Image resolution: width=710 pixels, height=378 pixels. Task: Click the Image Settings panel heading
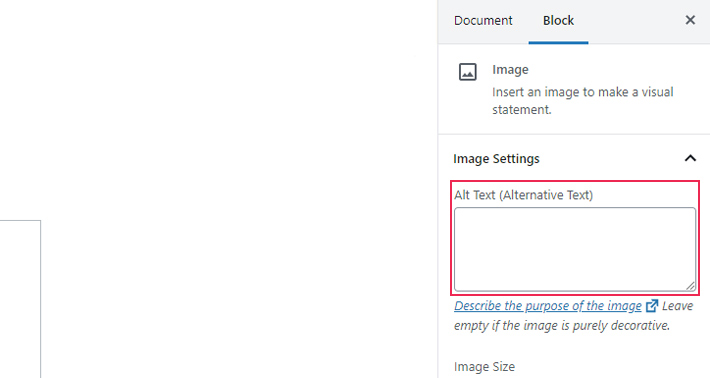click(x=496, y=159)
